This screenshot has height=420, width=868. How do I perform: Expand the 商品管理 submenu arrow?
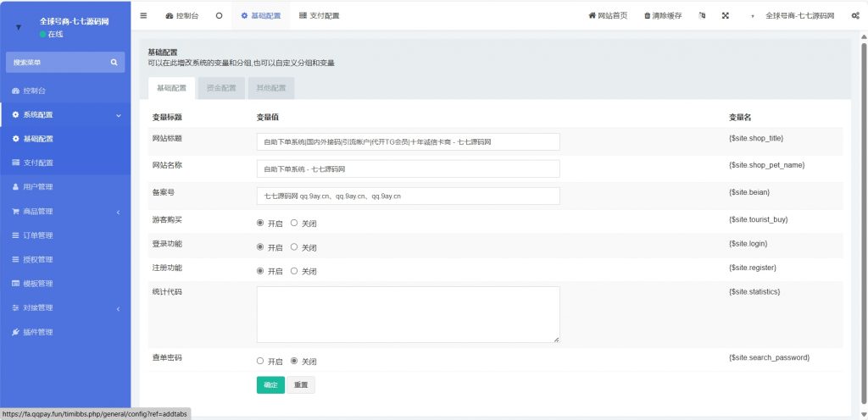pyautogui.click(x=118, y=212)
